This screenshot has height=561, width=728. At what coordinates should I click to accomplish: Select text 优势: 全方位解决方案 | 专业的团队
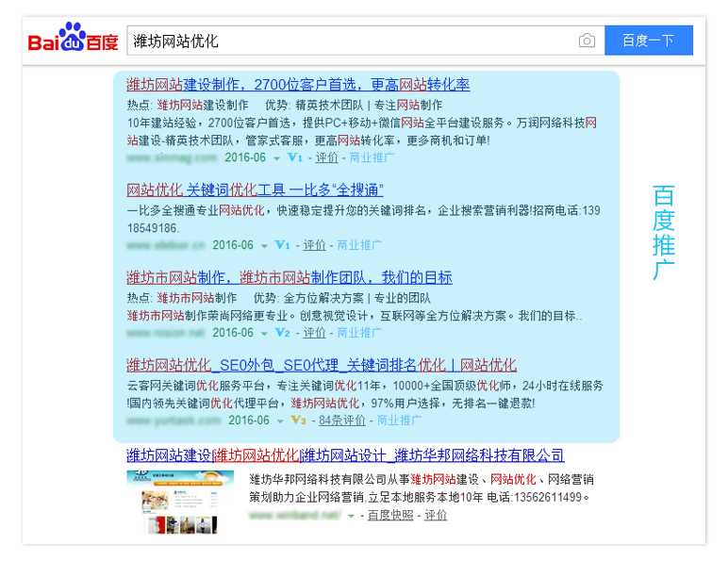click(341, 298)
